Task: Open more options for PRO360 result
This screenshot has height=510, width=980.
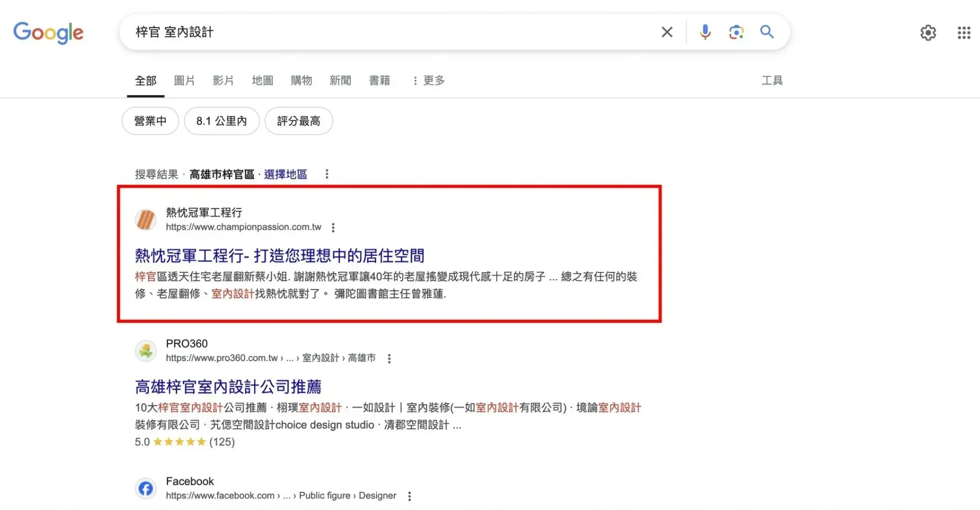Action: (x=389, y=359)
